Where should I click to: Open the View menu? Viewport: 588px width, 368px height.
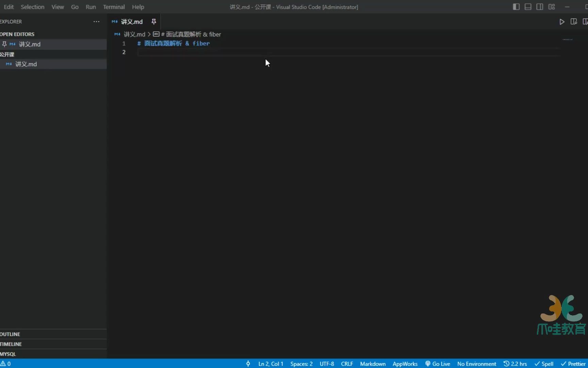(58, 7)
